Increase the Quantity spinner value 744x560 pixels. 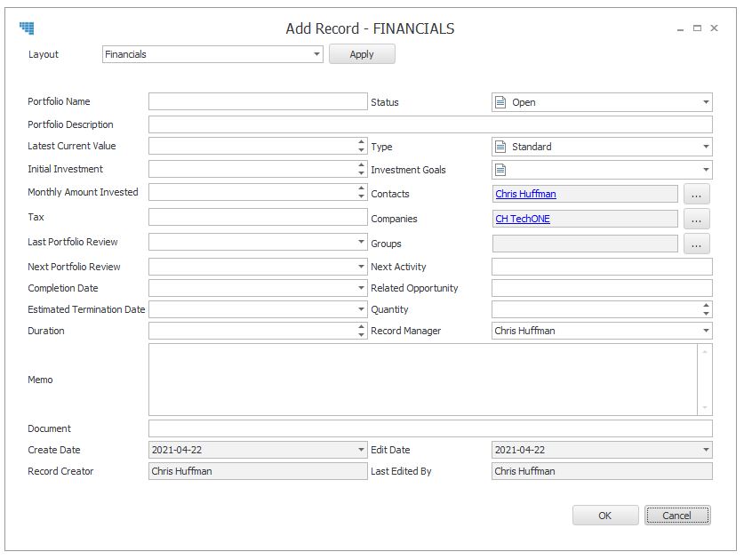click(x=706, y=306)
